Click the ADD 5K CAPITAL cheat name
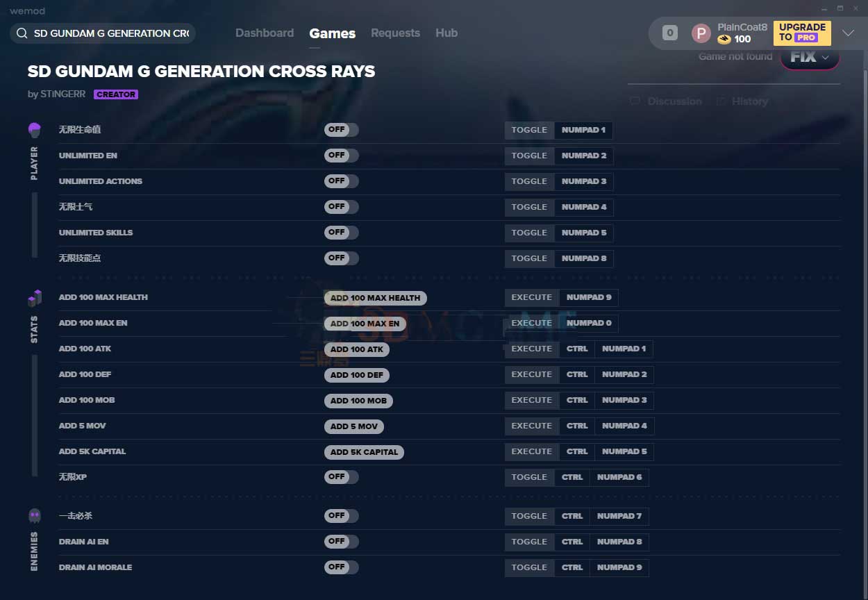Screen dimensions: 868x600 coord(92,451)
